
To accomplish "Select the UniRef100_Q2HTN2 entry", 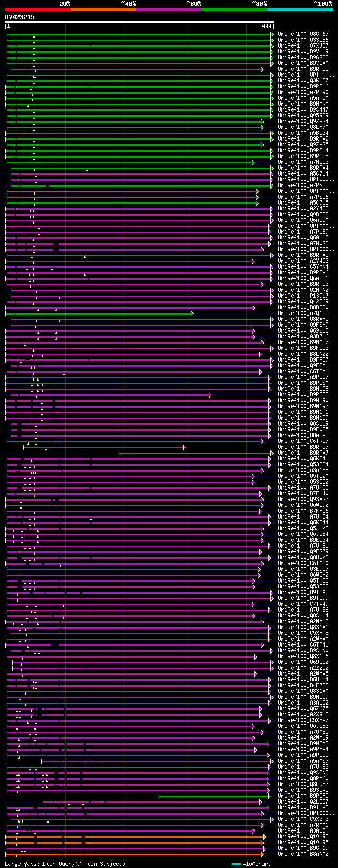I will point(303,290).
